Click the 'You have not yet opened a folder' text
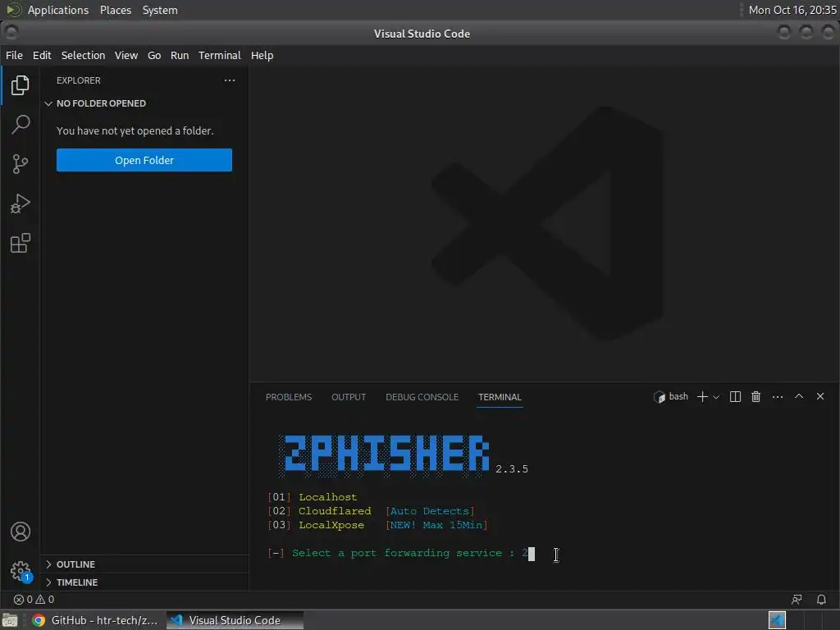Screen dimensions: 840x630 coord(135,130)
